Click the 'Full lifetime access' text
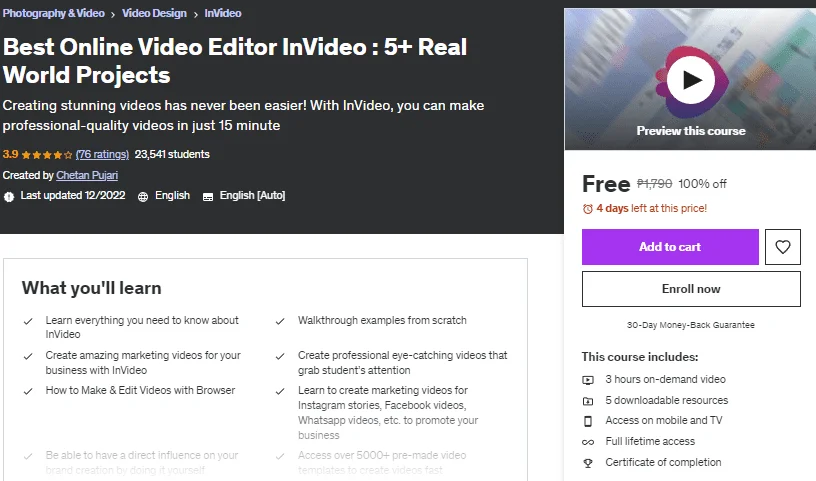Image resolution: width=816 pixels, height=481 pixels. click(650, 441)
